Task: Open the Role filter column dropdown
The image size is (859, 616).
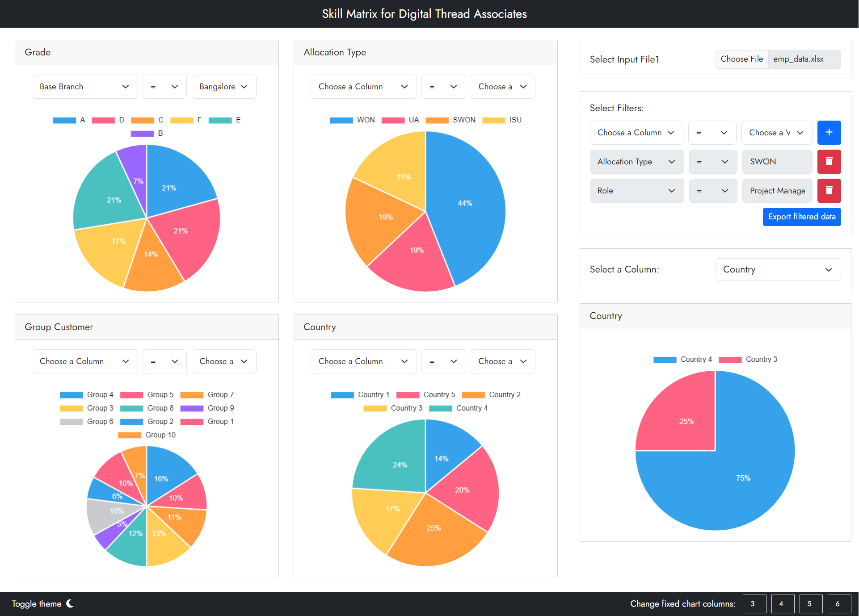Action: click(x=636, y=191)
